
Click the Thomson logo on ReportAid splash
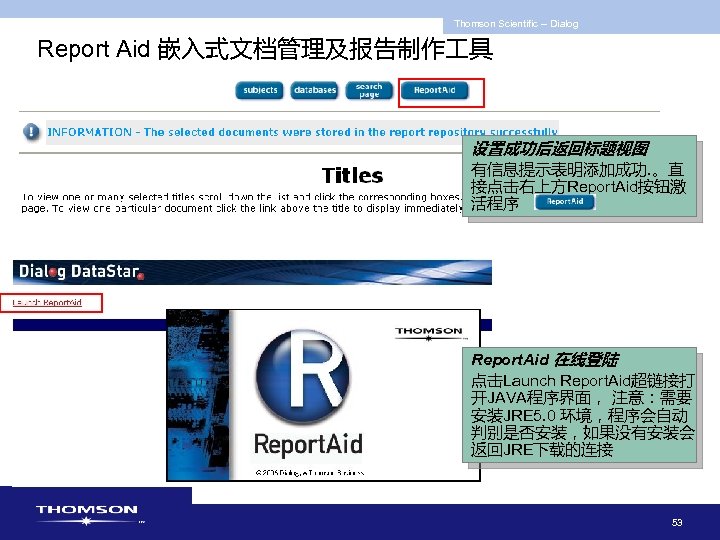tap(429, 333)
